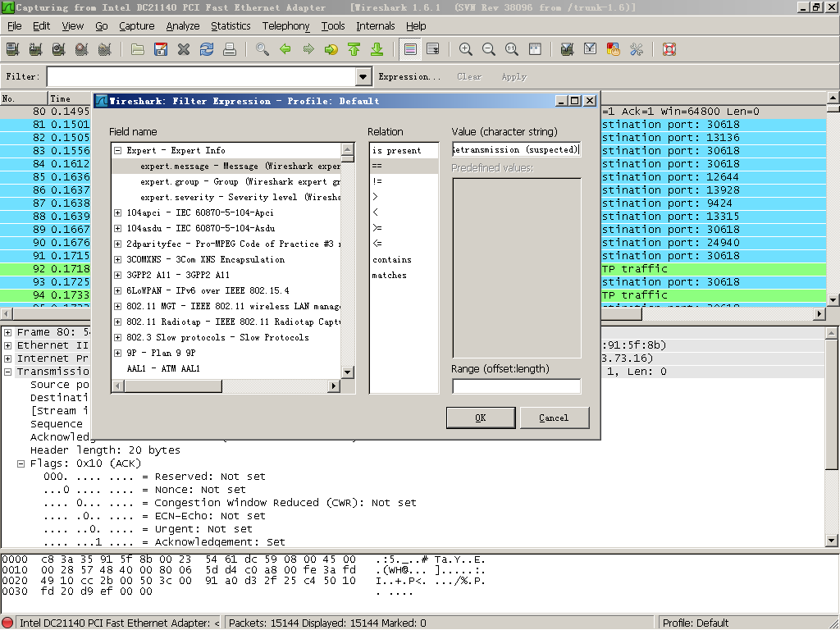Expand the 3COMXNS protocol node

click(x=118, y=259)
